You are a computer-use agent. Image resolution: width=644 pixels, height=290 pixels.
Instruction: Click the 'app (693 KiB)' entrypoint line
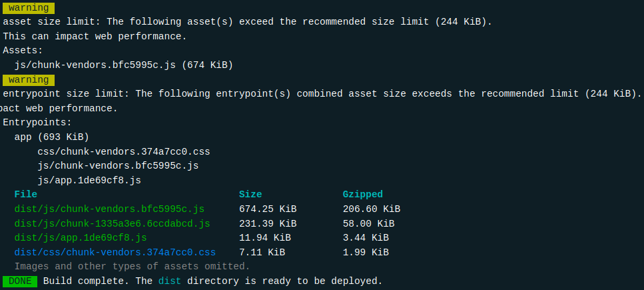51,137
